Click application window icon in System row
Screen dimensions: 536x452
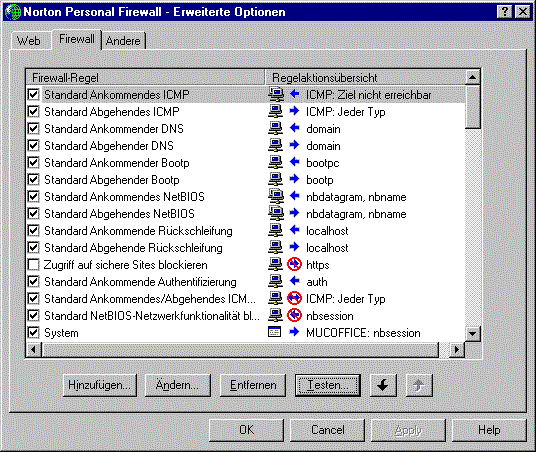(274, 332)
